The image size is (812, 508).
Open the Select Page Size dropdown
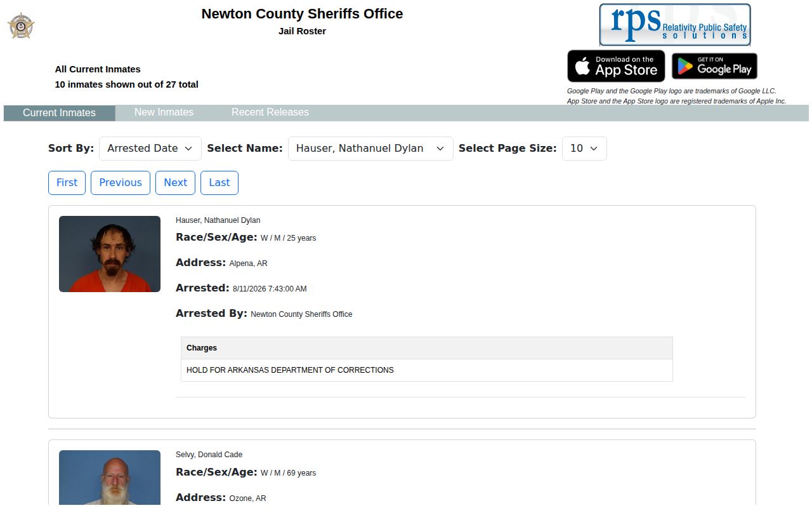(x=584, y=149)
